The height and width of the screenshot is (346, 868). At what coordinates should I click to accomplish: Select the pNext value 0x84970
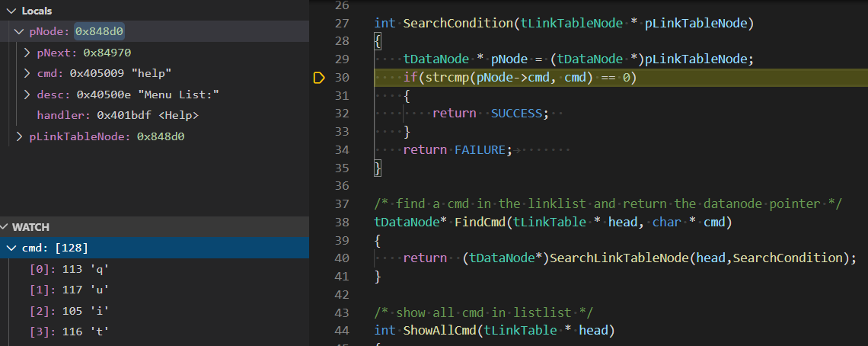(107, 53)
